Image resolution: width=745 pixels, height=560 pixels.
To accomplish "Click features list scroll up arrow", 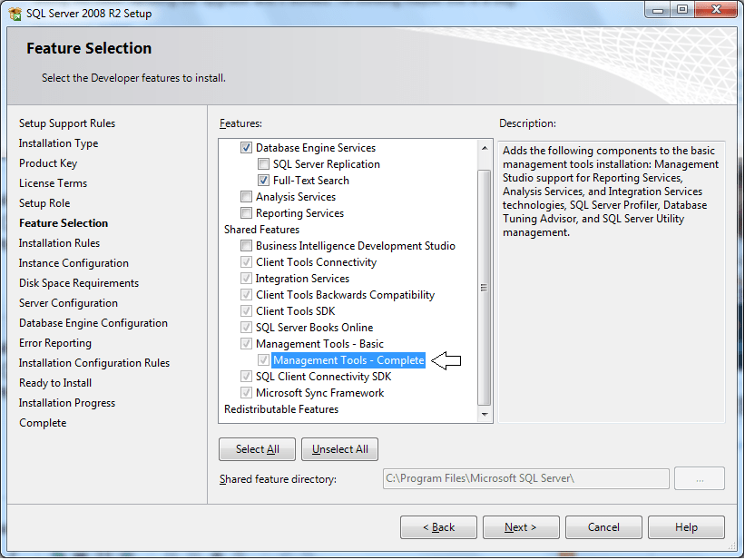I will (x=485, y=148).
